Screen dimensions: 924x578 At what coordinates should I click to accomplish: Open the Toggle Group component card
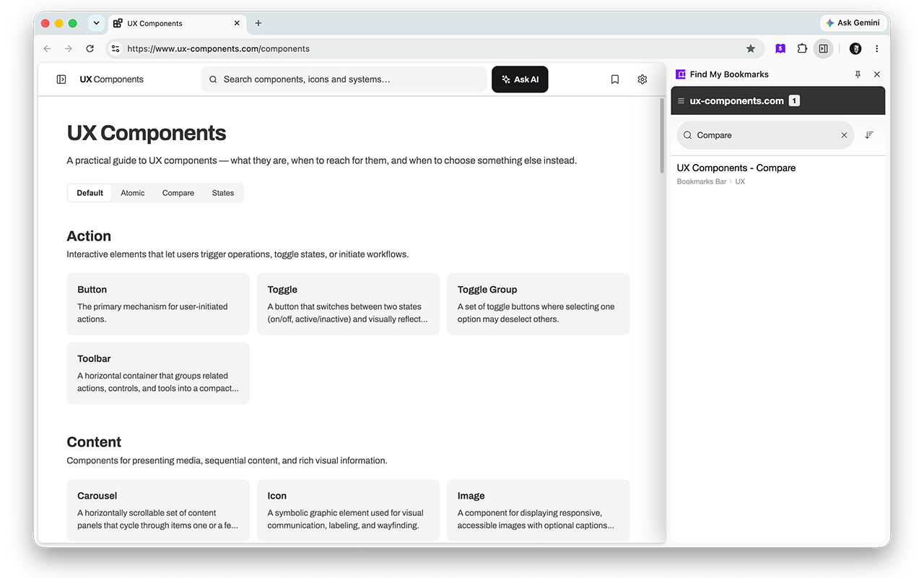(539, 304)
